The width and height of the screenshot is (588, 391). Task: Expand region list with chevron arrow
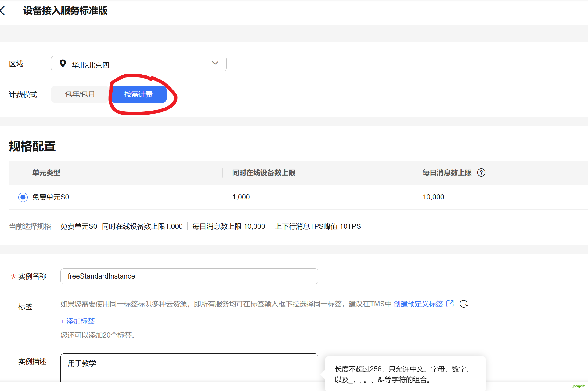pyautogui.click(x=215, y=63)
